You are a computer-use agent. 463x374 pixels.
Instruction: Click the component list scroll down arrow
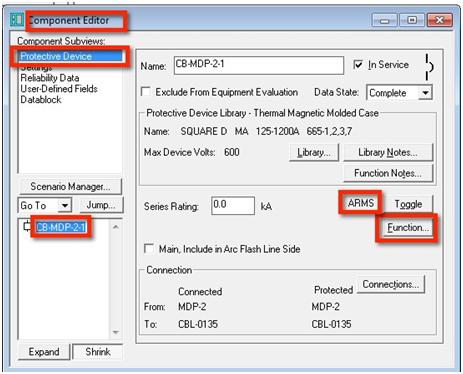116,332
